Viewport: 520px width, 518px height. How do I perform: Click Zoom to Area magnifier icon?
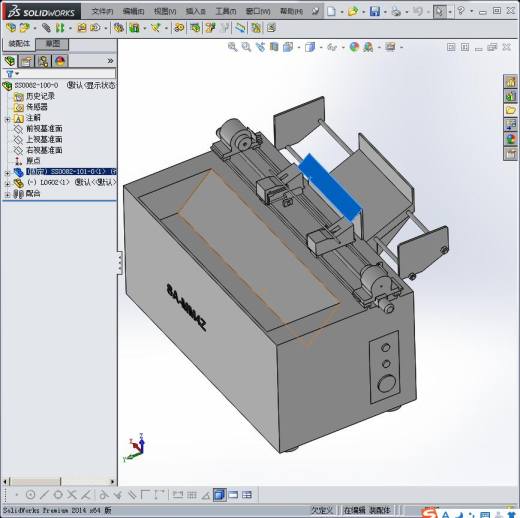pos(246,47)
